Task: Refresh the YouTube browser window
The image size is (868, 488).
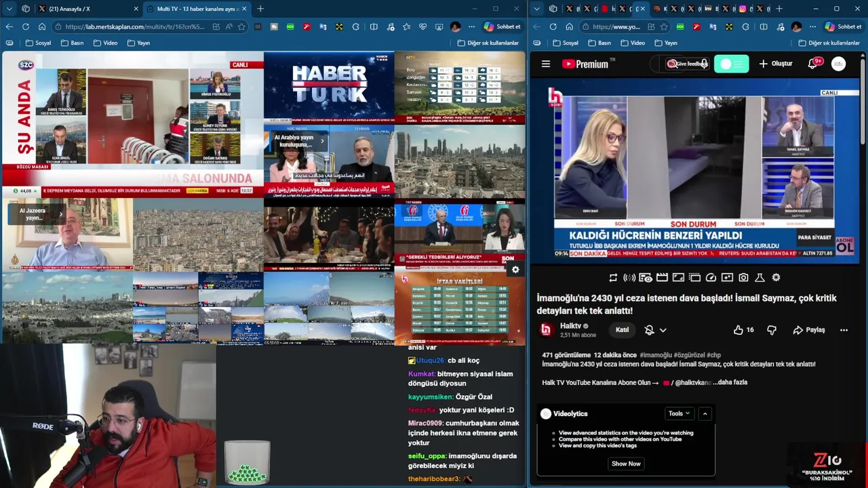Action: tap(553, 26)
